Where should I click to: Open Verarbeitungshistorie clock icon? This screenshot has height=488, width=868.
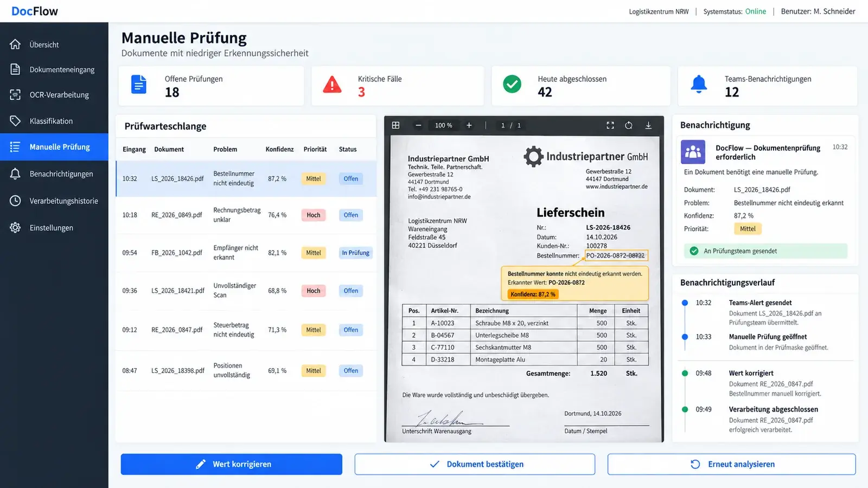click(x=15, y=201)
